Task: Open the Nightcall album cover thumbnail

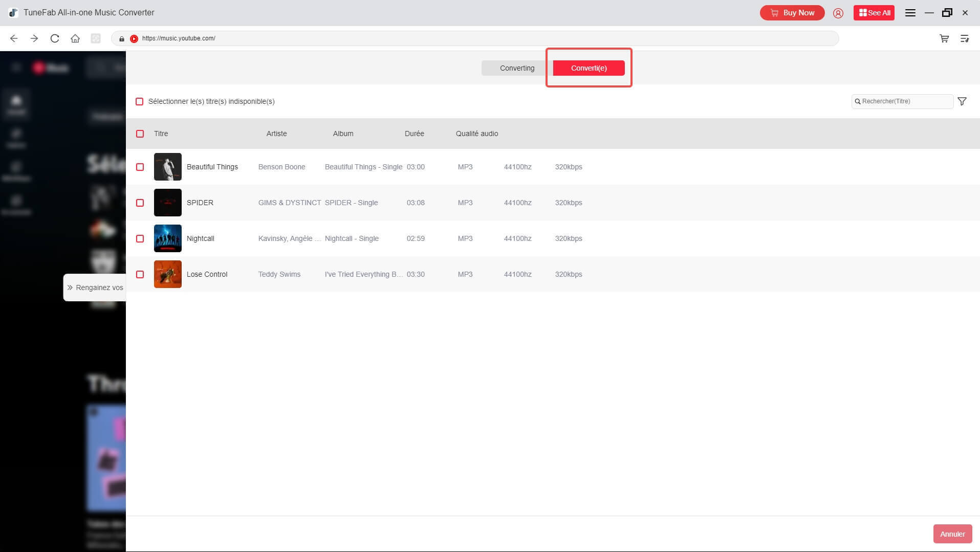Action: (168, 238)
